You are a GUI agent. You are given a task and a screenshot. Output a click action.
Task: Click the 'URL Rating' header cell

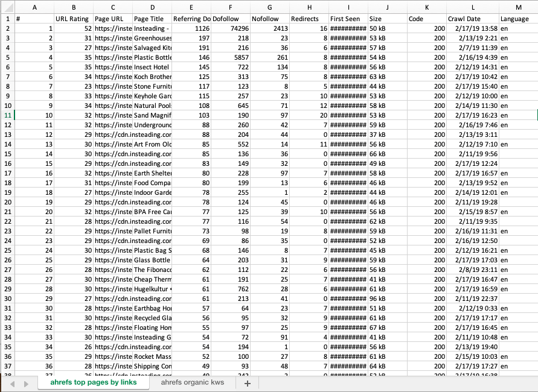[x=74, y=19]
